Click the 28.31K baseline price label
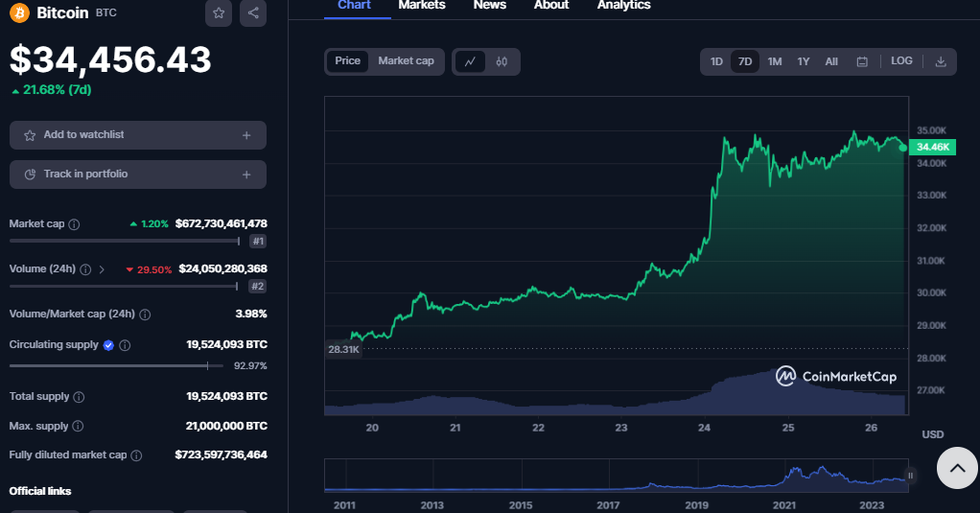 tap(343, 349)
